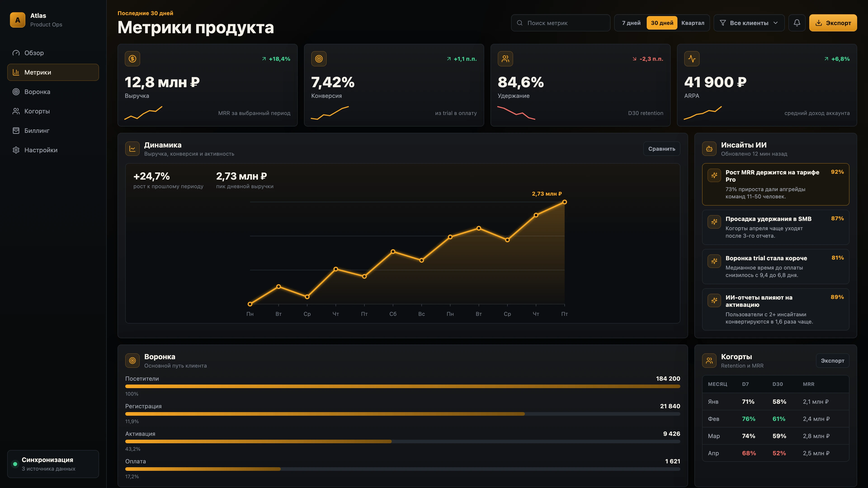The height and width of the screenshot is (488, 868).
Task: Click the download icon on Экспорт button
Action: coord(818,23)
